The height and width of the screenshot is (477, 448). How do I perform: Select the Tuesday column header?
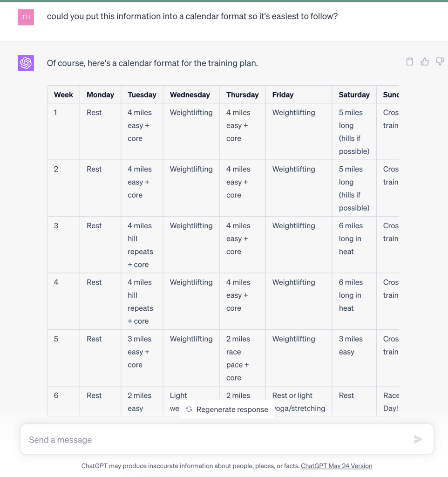[142, 95]
